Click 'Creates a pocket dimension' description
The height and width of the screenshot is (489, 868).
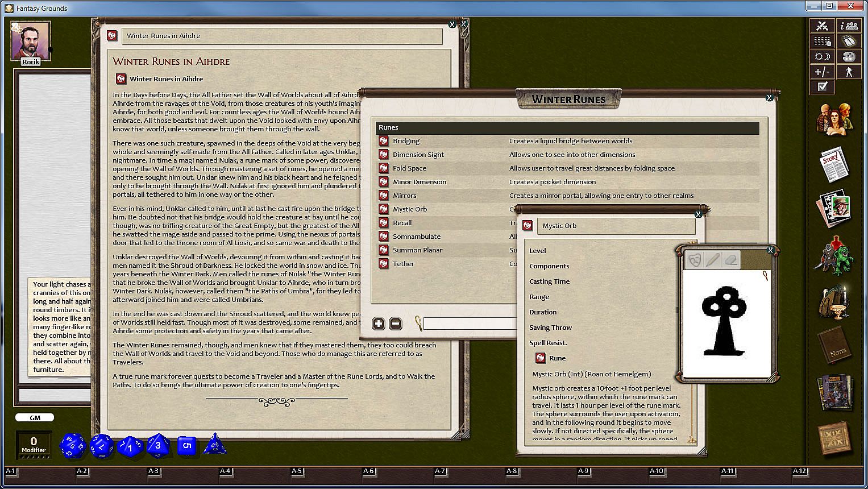(553, 182)
